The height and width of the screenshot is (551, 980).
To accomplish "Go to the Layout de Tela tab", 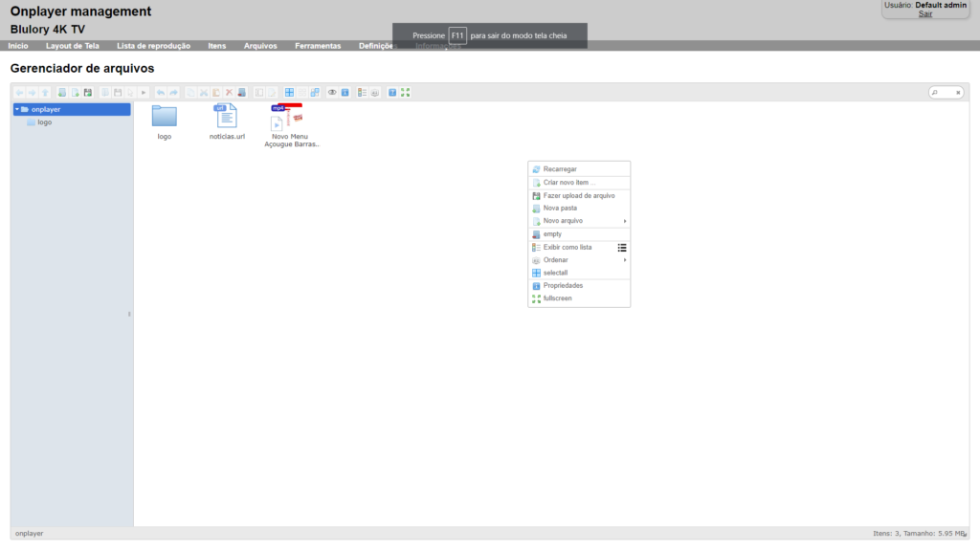I will [x=73, y=46].
